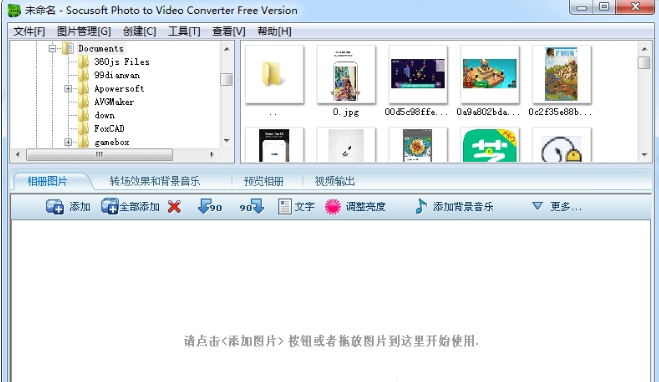Screen dimensions: 659x382
Task: Click thumbnail pane scroll up arrow
Action: 644,49
